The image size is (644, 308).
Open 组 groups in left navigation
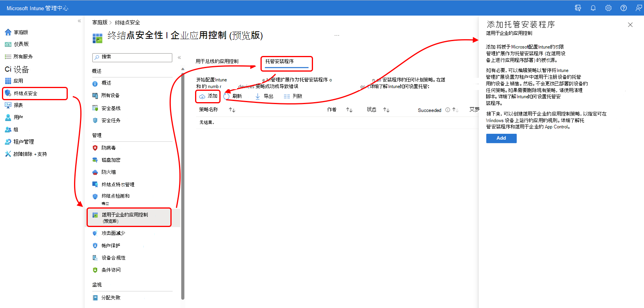click(x=12, y=130)
